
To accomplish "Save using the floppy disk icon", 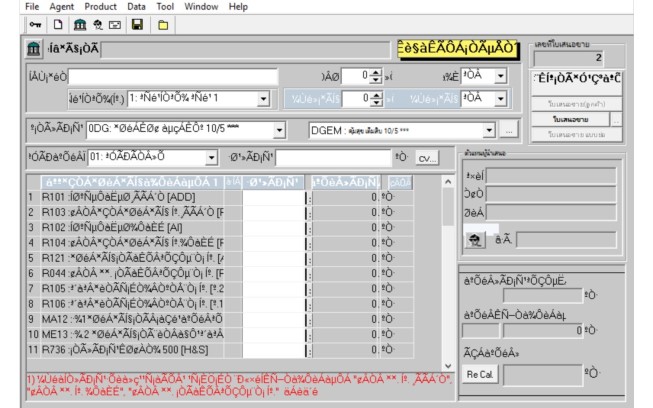I will click(137, 25).
